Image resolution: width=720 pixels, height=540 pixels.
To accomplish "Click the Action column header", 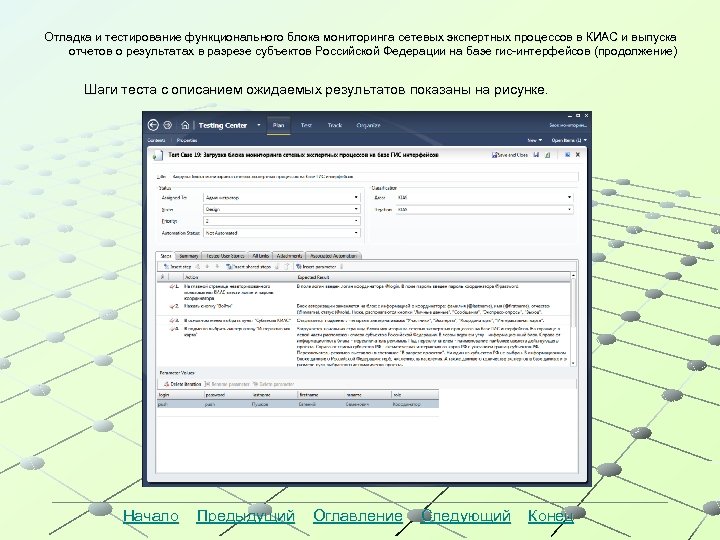I will [239, 277].
